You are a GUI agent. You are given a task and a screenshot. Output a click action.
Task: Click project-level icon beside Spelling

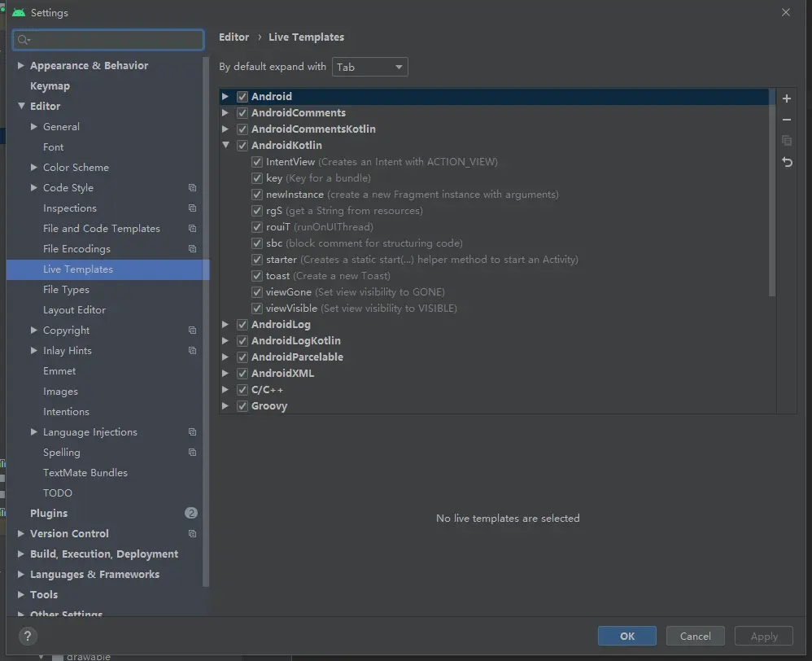click(x=192, y=453)
